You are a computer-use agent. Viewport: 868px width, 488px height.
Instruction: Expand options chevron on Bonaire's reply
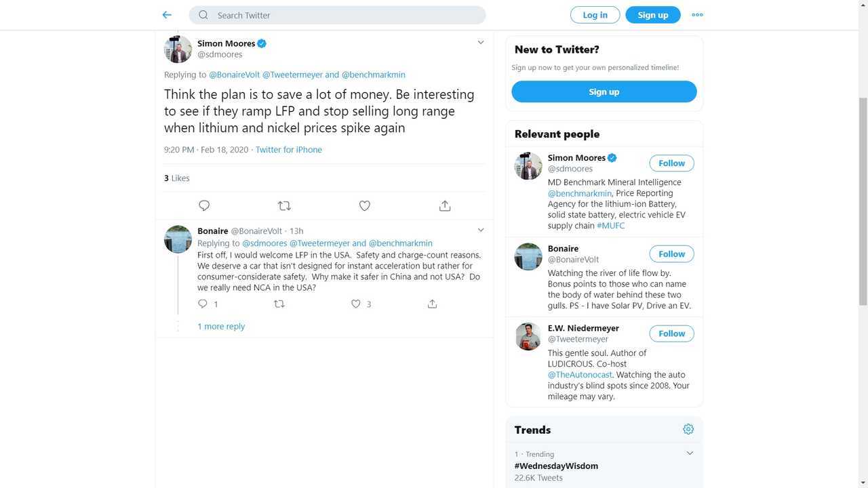[481, 230]
